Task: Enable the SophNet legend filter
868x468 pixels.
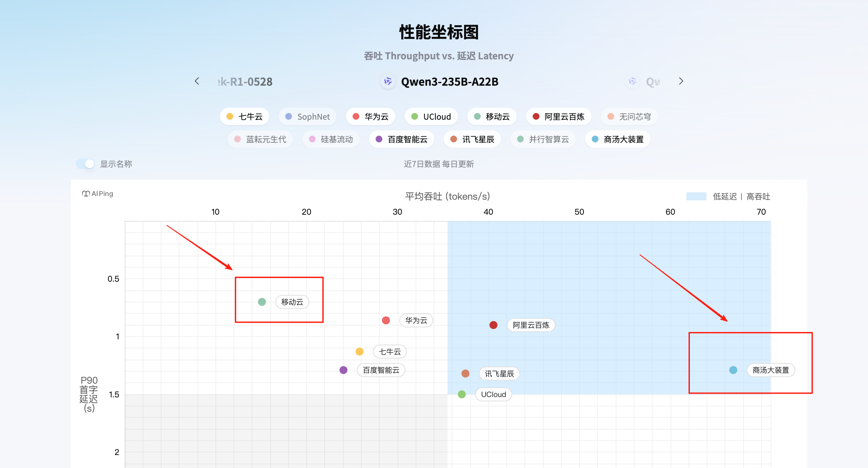Action: point(307,116)
